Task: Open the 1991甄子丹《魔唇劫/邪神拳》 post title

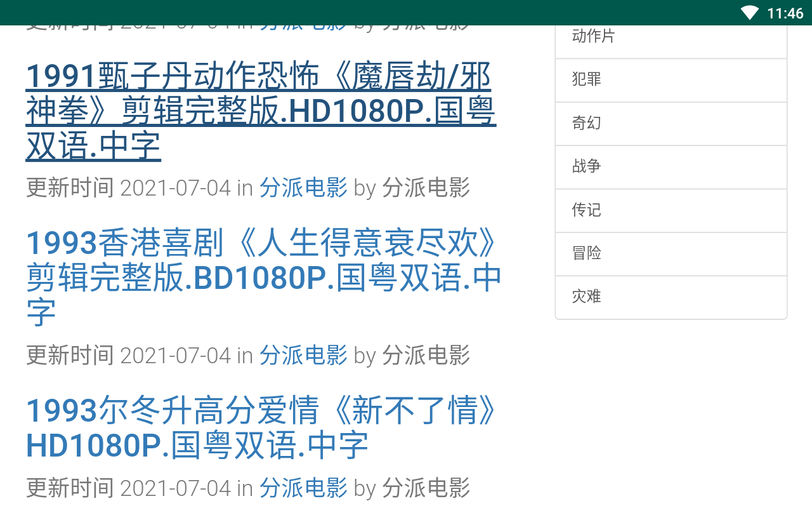Action: [261, 111]
